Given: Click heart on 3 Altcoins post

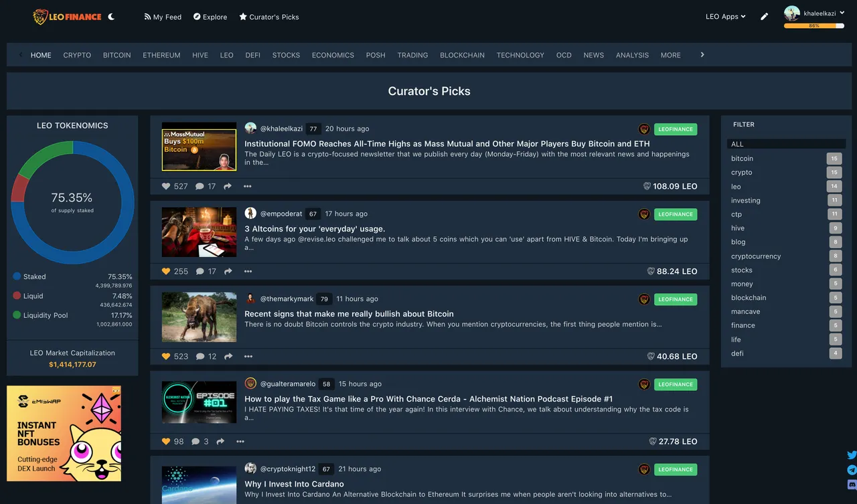Looking at the screenshot, I should click(x=166, y=271).
